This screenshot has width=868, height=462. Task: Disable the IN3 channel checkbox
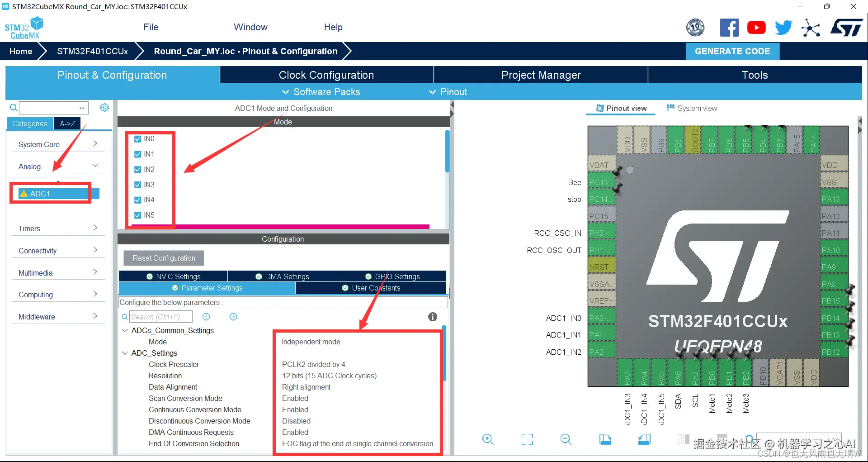(138, 185)
